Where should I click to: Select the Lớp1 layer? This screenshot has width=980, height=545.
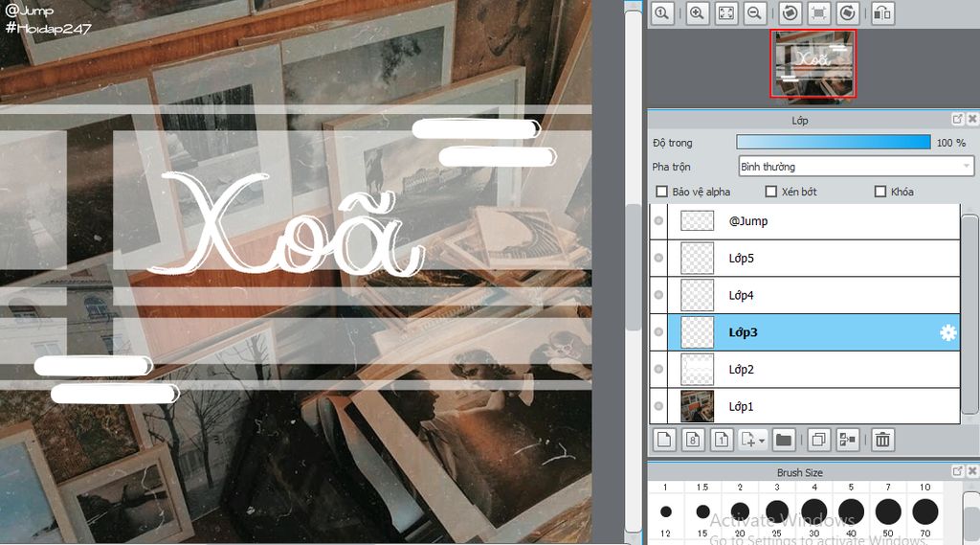coord(813,406)
